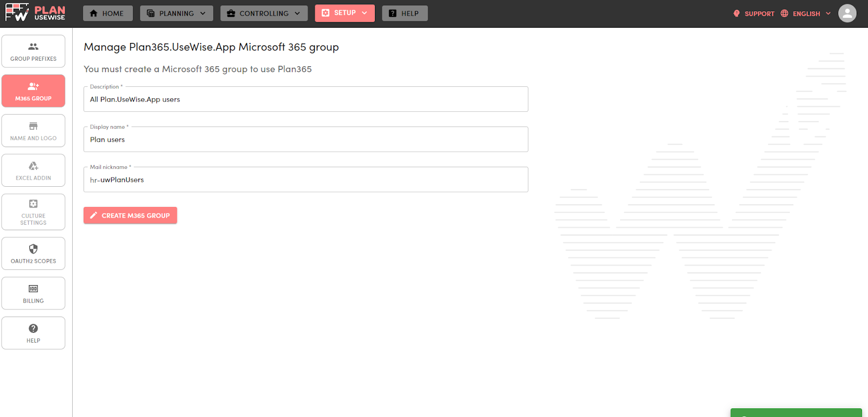Click the Group Prefixes people icon
The height and width of the screenshot is (417, 868).
pos(33,47)
